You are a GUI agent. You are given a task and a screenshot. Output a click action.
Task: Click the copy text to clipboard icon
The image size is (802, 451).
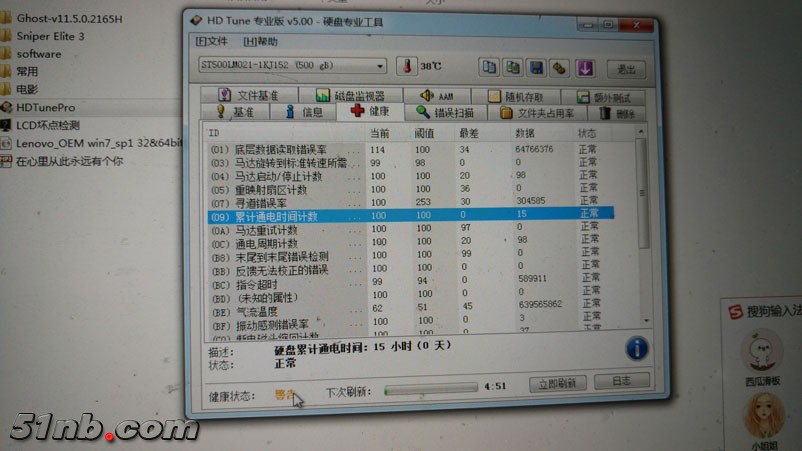coord(489,67)
